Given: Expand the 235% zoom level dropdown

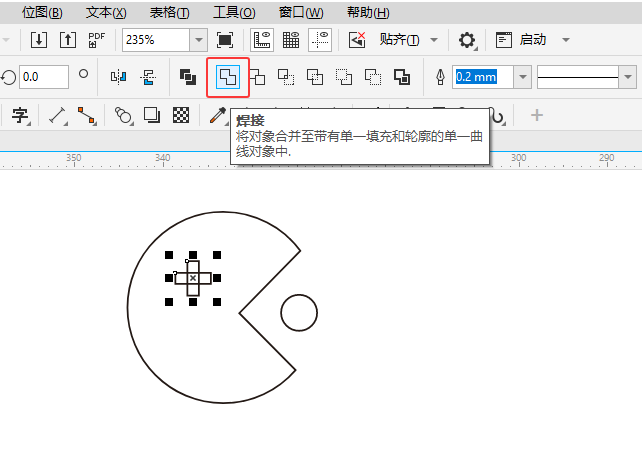Looking at the screenshot, I should point(199,40).
